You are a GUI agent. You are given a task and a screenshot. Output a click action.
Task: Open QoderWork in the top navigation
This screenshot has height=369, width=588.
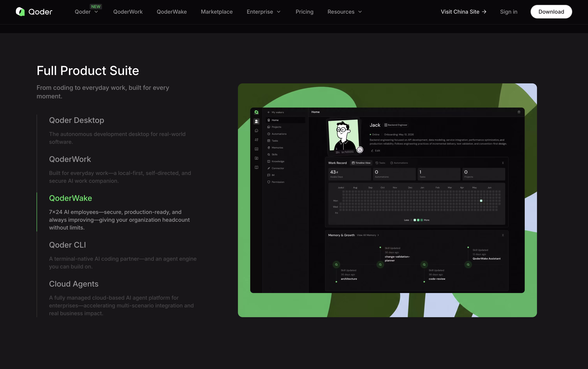128,12
